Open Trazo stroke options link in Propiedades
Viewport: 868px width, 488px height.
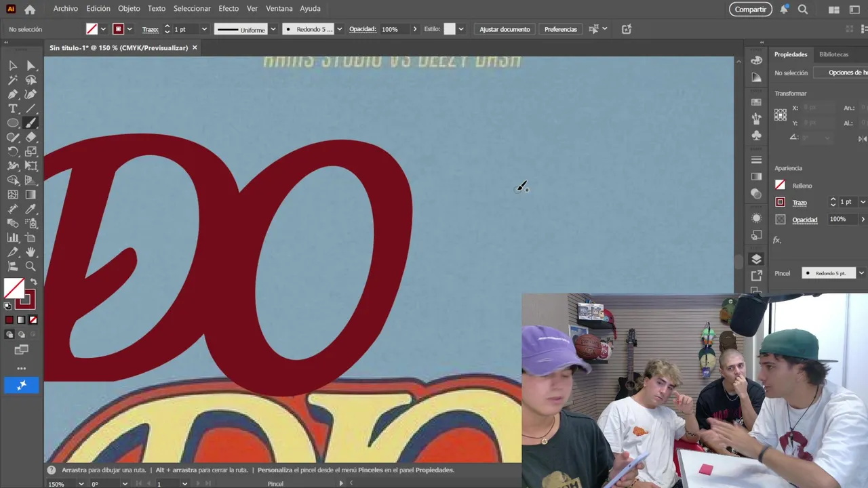[x=800, y=203]
